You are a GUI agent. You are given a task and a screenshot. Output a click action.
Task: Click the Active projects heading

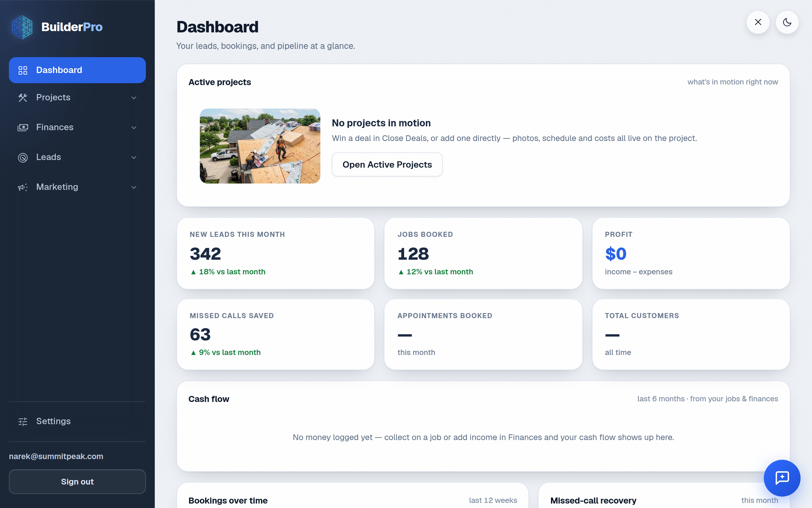[x=220, y=82]
